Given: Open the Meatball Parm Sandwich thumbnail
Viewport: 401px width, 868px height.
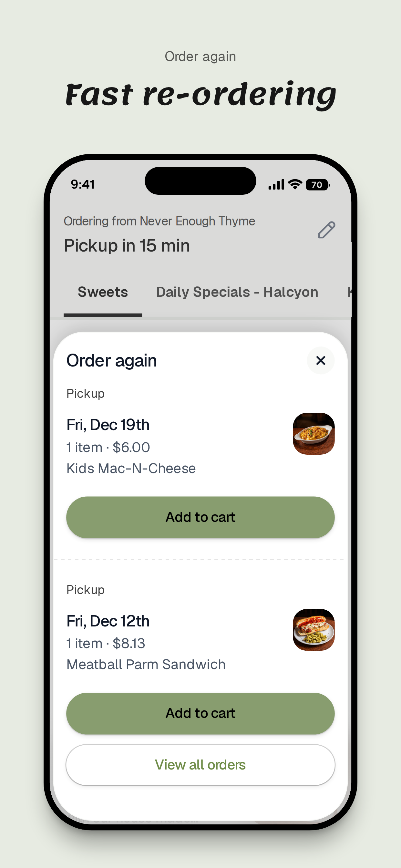Looking at the screenshot, I should tap(314, 630).
